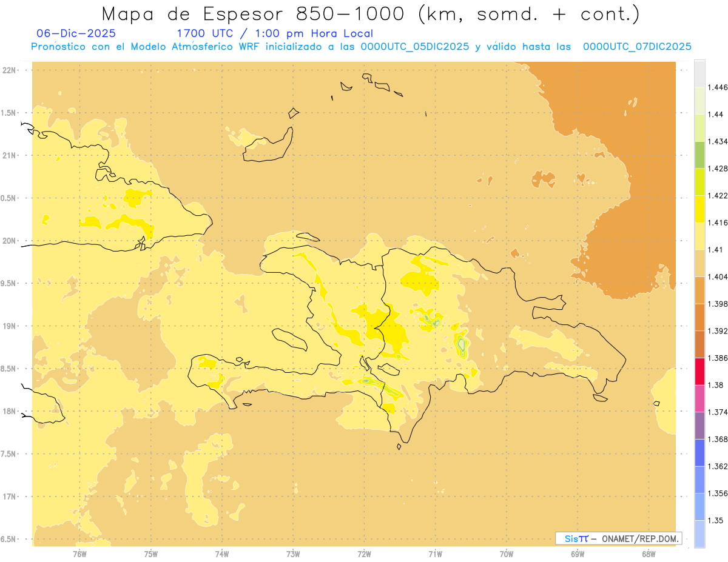Click the colorbar value 1.404
The height and width of the screenshot is (562, 728).
(718, 277)
